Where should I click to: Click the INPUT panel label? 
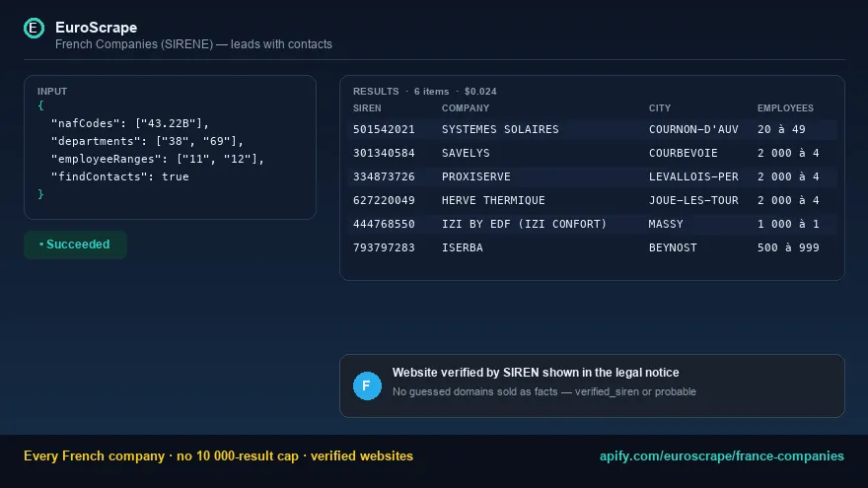[52, 92]
